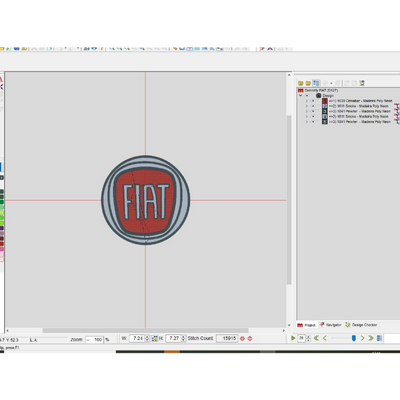The width and height of the screenshot is (400, 400).
Task: Click the last icon in Project panel toolbar
Action: pyautogui.click(x=362, y=83)
